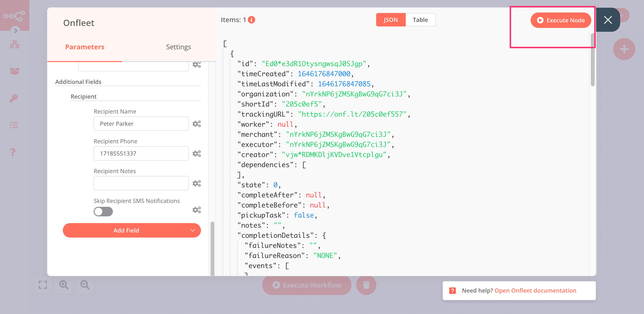Click the Additional Fields heading
Screen dimensions: 644x314
coord(78,82)
